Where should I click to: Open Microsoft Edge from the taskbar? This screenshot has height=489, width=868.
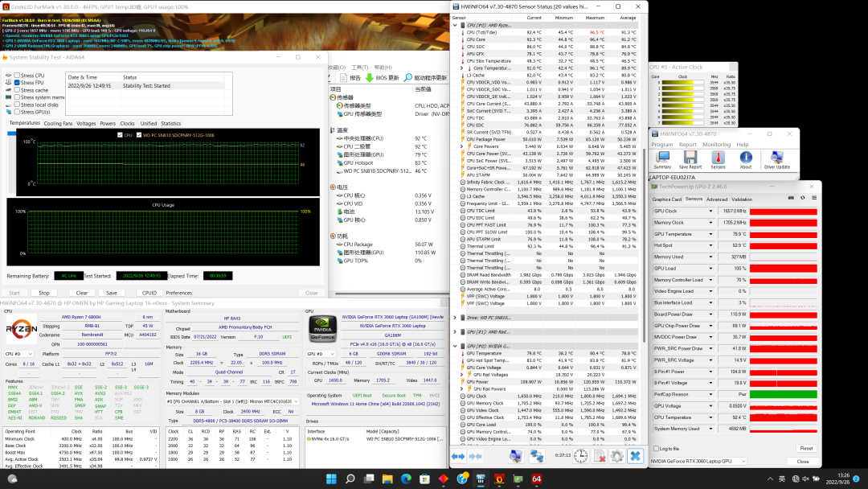(x=406, y=479)
